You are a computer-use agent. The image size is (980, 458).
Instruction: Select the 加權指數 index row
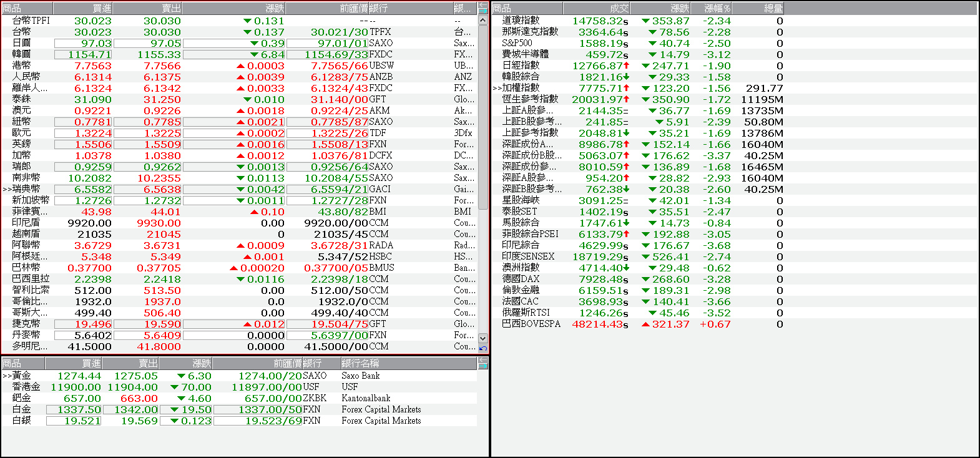[x=735, y=88]
